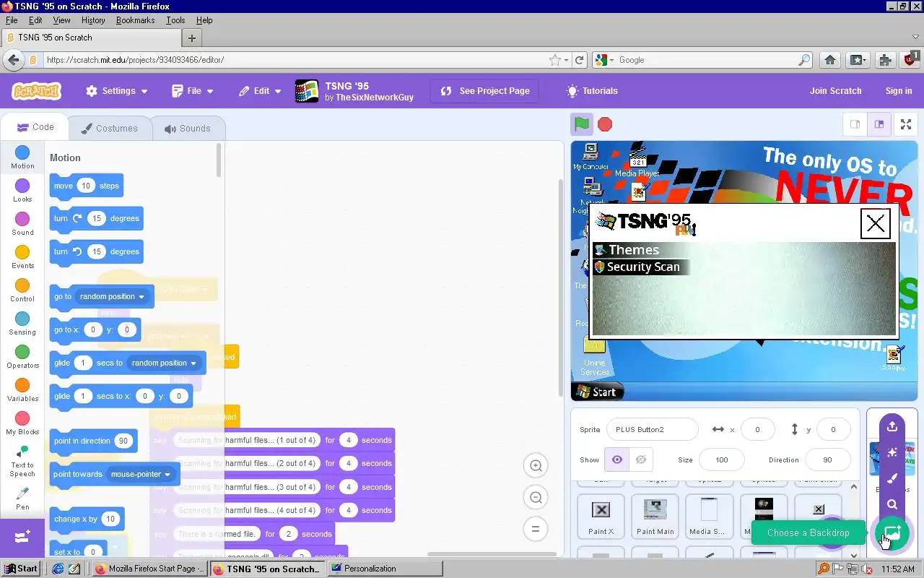
Task: Open the Tutorials link
Action: 592,91
